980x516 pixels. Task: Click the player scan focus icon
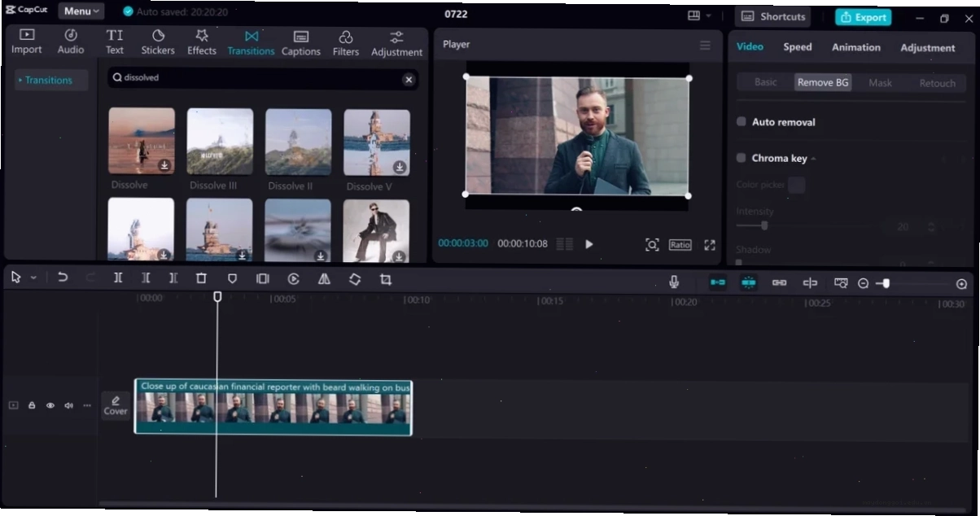coord(652,244)
